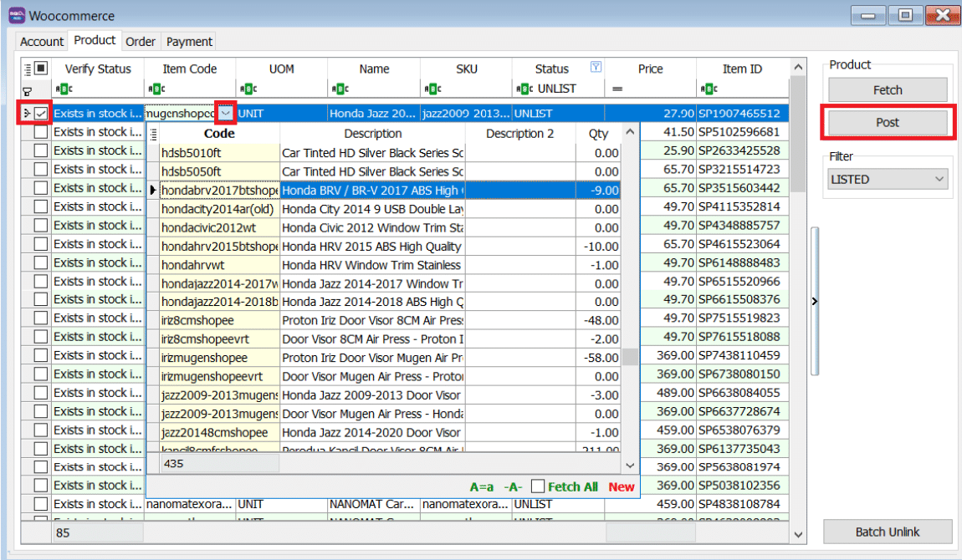Click the filter row funnel icon
This screenshot has height=560, width=962.
[27, 89]
